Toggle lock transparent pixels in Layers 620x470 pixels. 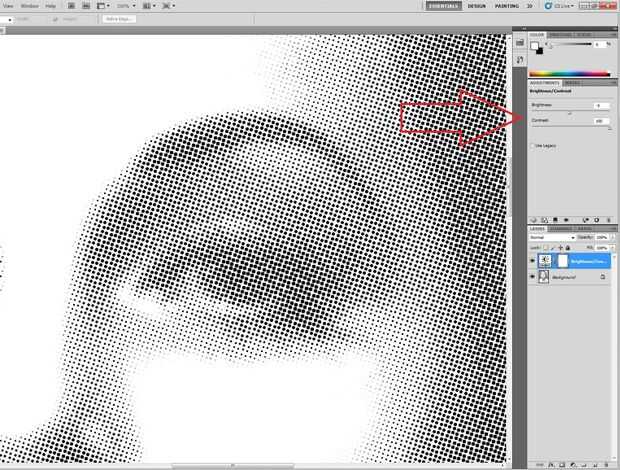[x=546, y=248]
